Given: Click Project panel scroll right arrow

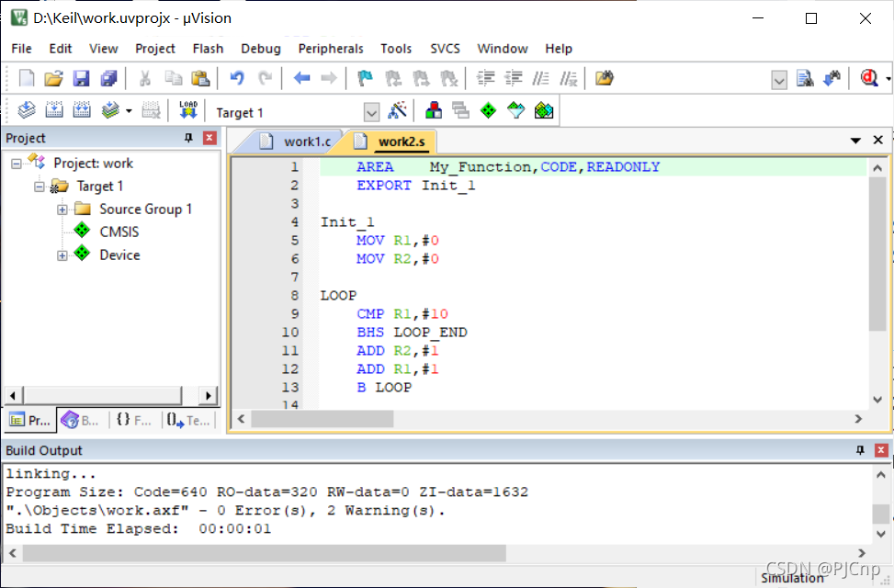Looking at the screenshot, I should point(208,395).
